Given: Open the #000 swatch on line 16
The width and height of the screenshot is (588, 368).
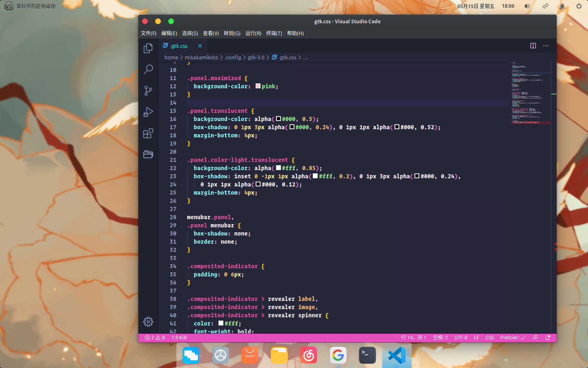Looking at the screenshot, I should pos(278,119).
